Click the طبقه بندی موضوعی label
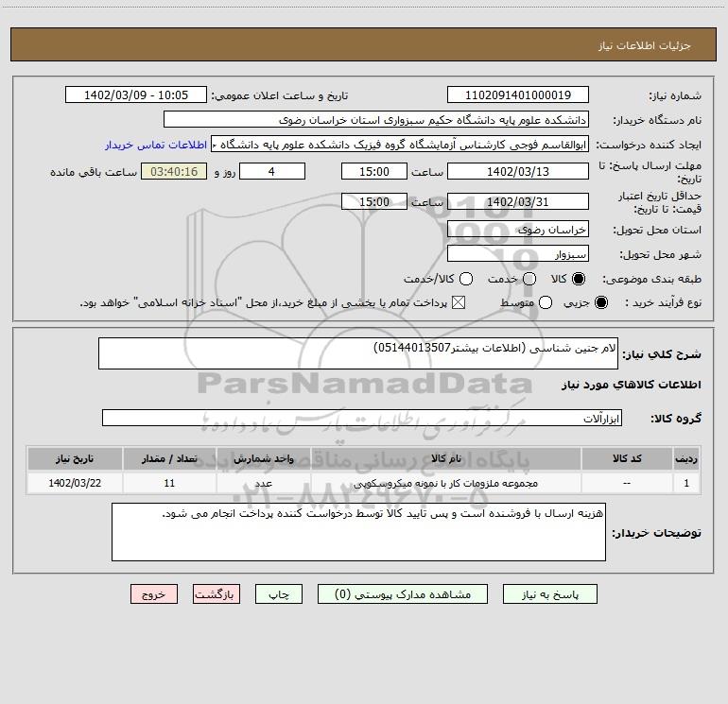Viewport: 728px width, 704px height. pos(651,280)
